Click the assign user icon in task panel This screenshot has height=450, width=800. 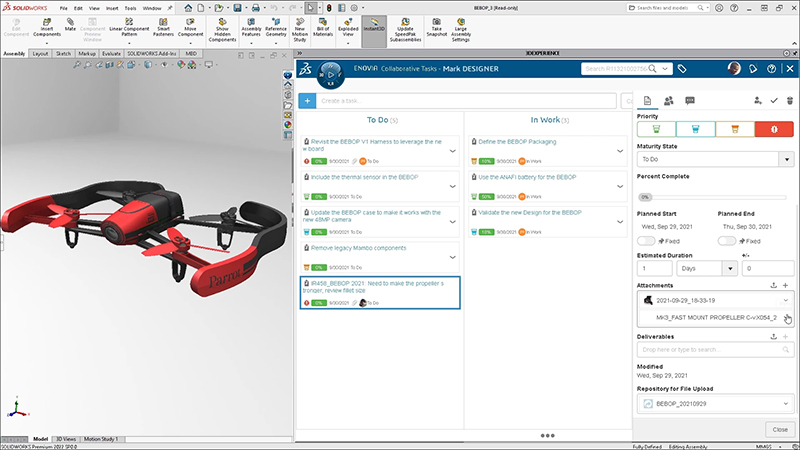758,101
